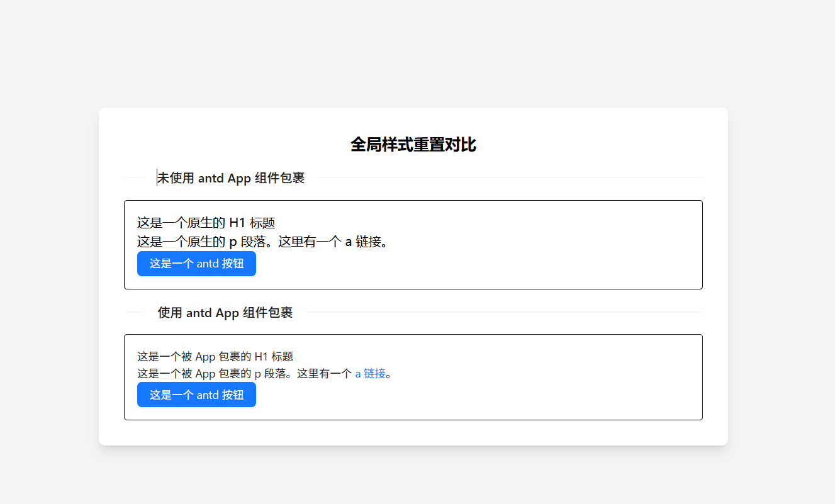835x504 pixels.
Task: Click the divider line right of "未使用 antd App" label
Action: [x=503, y=178]
